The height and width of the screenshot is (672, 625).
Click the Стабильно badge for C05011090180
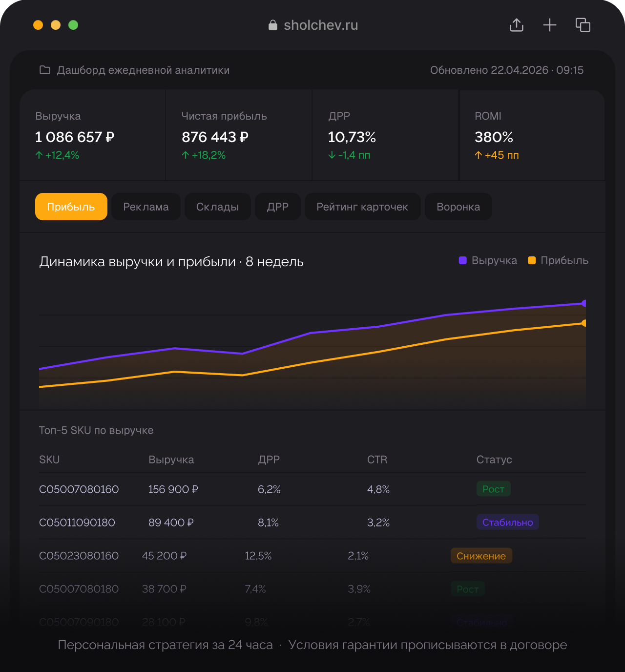tap(508, 522)
